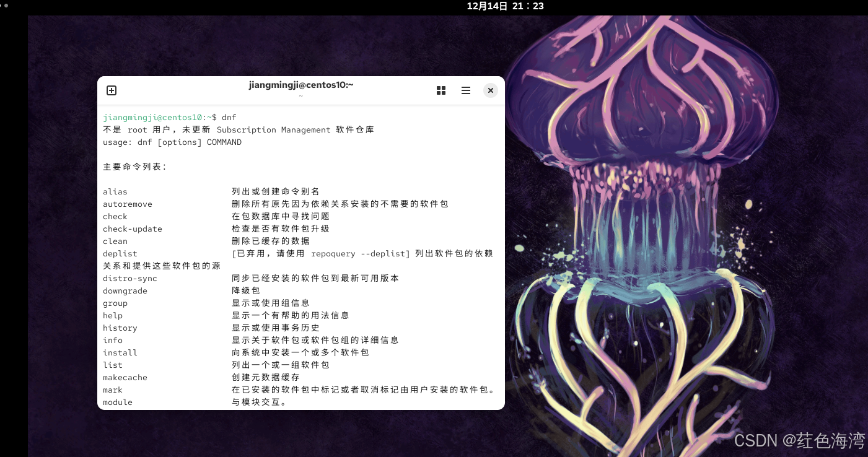This screenshot has height=457, width=868.
Task: Open the terminal hamburger menu
Action: [466, 90]
